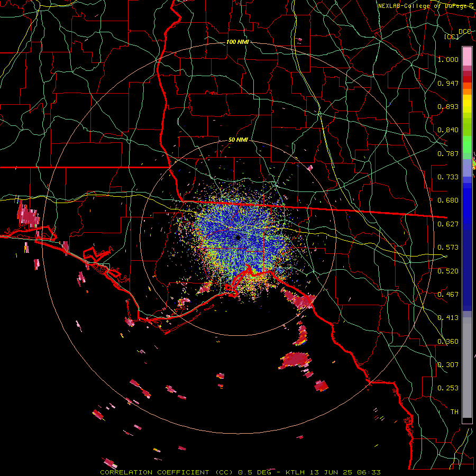This screenshot has width=476, height=476.
Task: Select the 0.733 scale label
Action: (448, 177)
